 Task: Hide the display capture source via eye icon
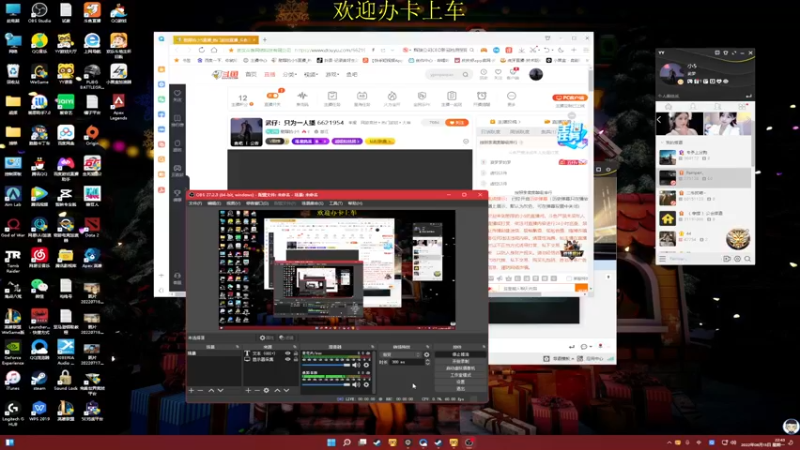pos(288,359)
